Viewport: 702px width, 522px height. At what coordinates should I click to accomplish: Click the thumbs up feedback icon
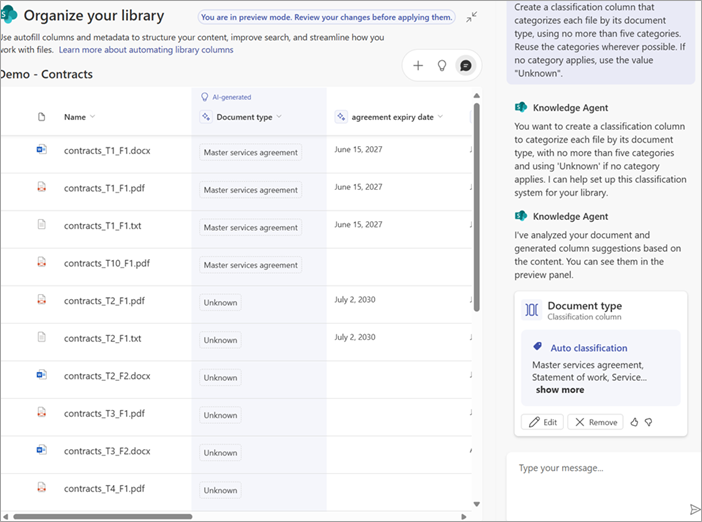(634, 422)
